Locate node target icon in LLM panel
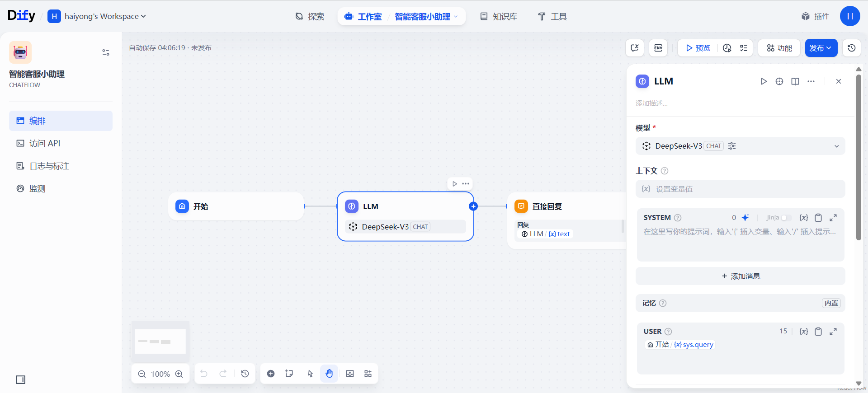Image resolution: width=868 pixels, height=393 pixels. (779, 81)
